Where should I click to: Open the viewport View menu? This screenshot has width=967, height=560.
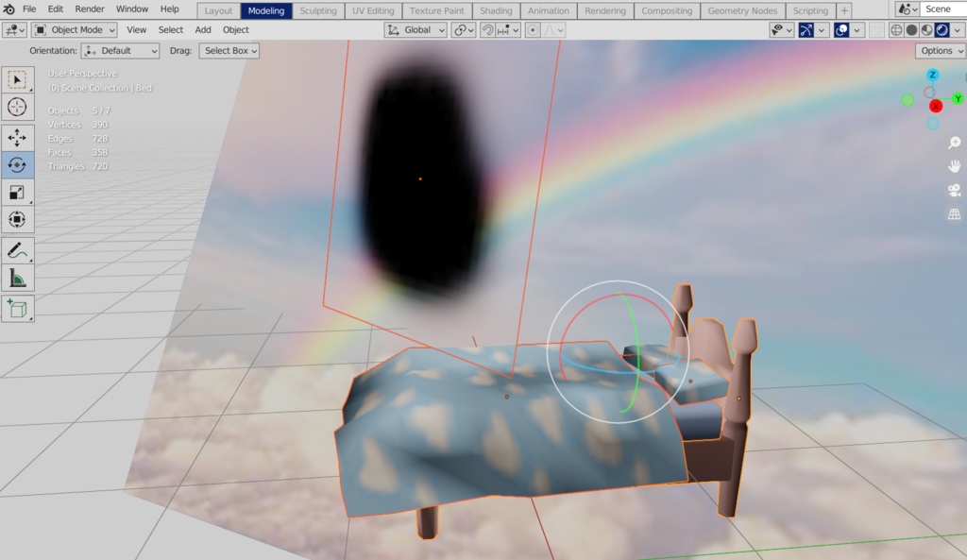coord(136,29)
